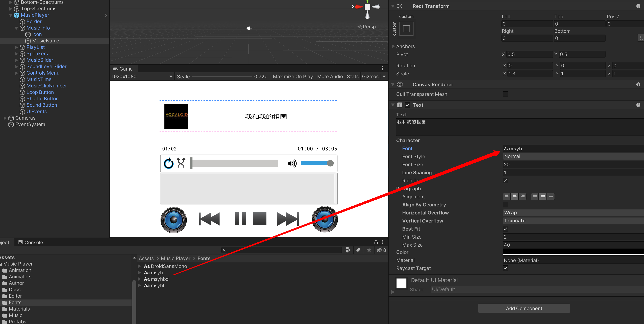Click the loop icon in the player
644x324 pixels.
point(169,163)
